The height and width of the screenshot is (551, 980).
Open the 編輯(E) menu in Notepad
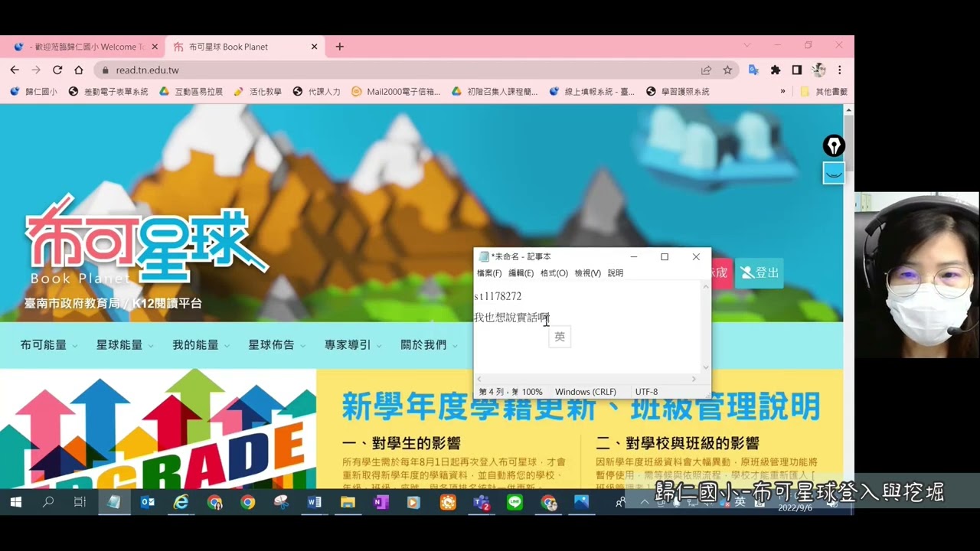(521, 273)
